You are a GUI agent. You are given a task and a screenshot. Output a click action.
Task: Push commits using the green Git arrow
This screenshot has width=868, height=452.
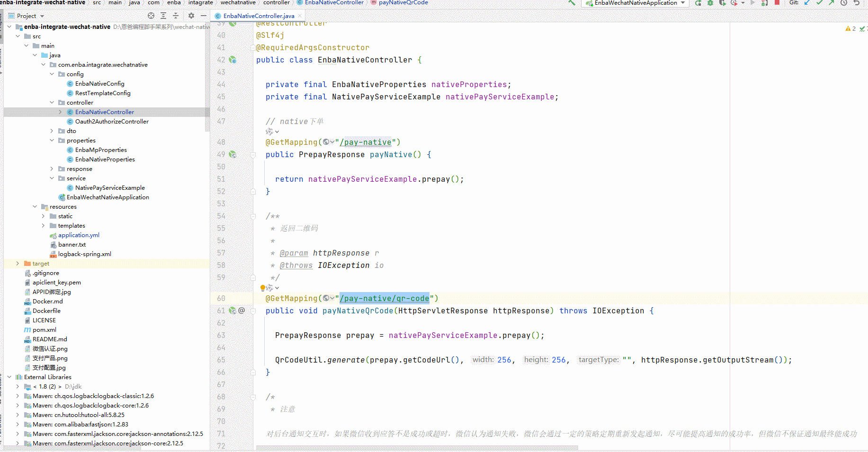831,3
